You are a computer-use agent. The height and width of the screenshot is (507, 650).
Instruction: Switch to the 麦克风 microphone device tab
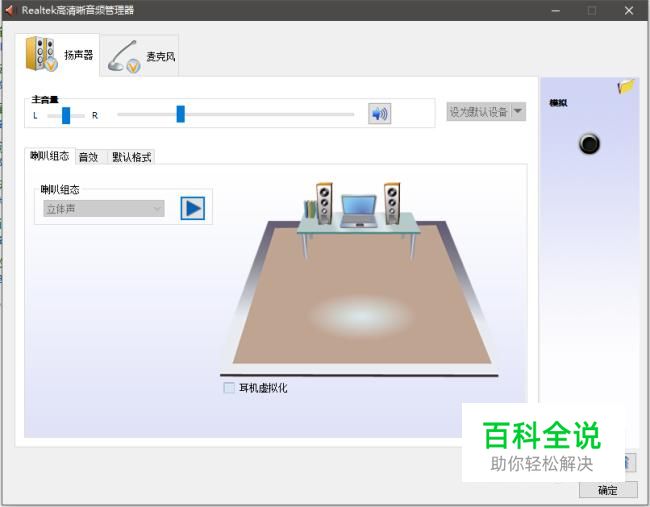(140, 56)
